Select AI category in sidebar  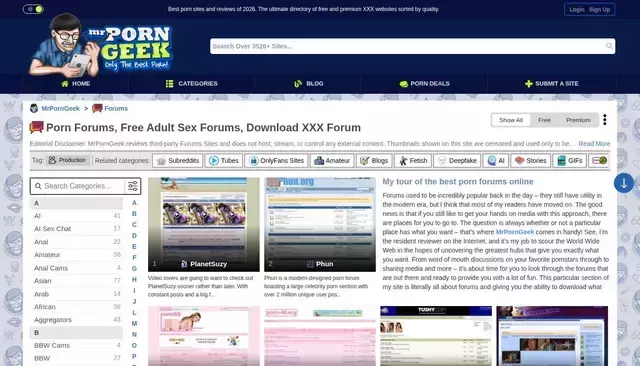[76, 216]
